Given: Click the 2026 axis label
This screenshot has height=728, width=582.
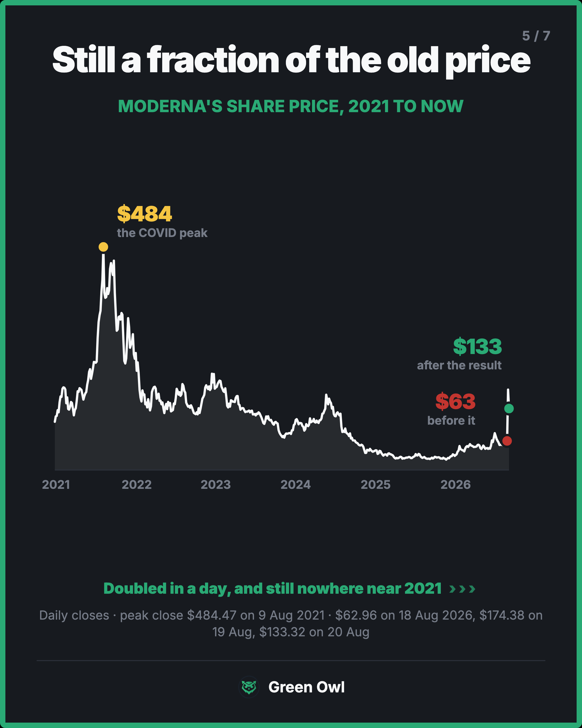Looking at the screenshot, I should pyautogui.click(x=455, y=485).
